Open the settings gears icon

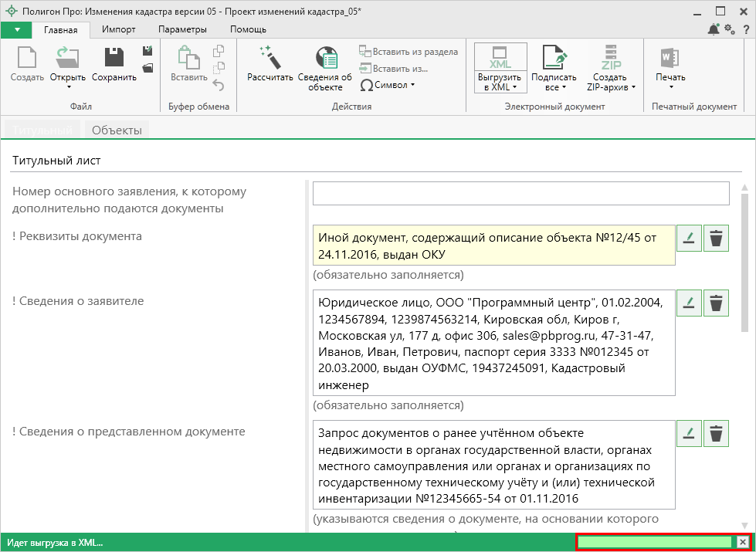pos(730,29)
